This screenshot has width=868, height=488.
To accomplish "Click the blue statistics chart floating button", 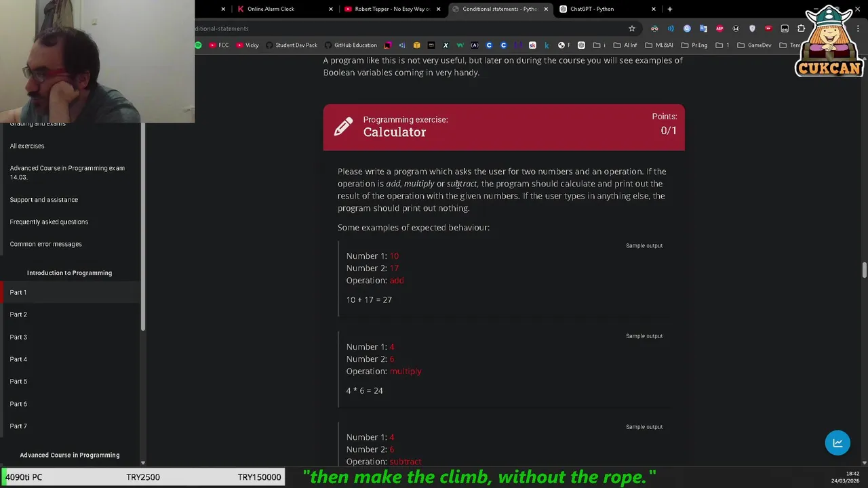I will click(837, 443).
